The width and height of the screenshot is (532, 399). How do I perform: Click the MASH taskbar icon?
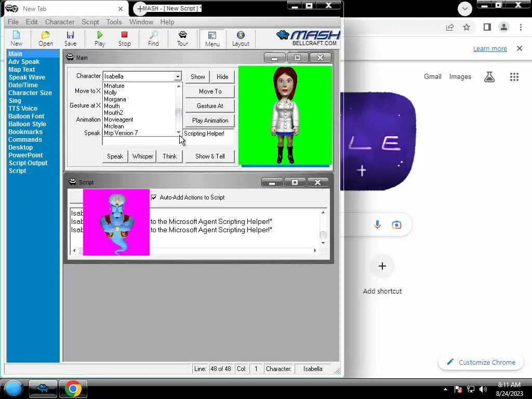tap(43, 389)
